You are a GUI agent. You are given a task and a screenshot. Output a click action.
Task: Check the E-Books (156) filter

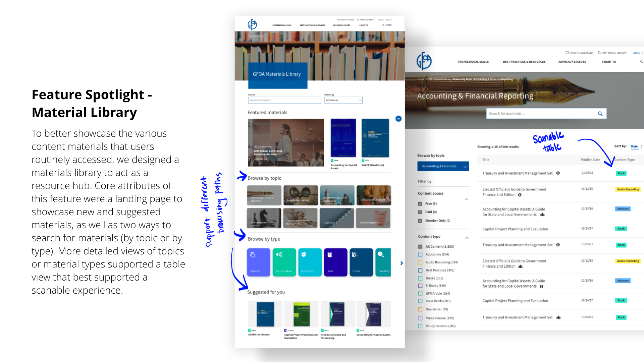(x=420, y=286)
